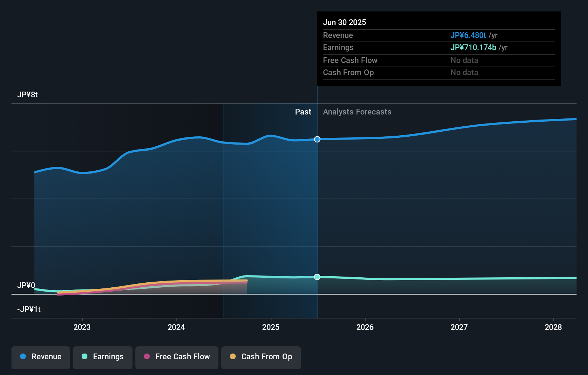
Task: Select the Revenue data point marker on the chart
Action: point(317,140)
